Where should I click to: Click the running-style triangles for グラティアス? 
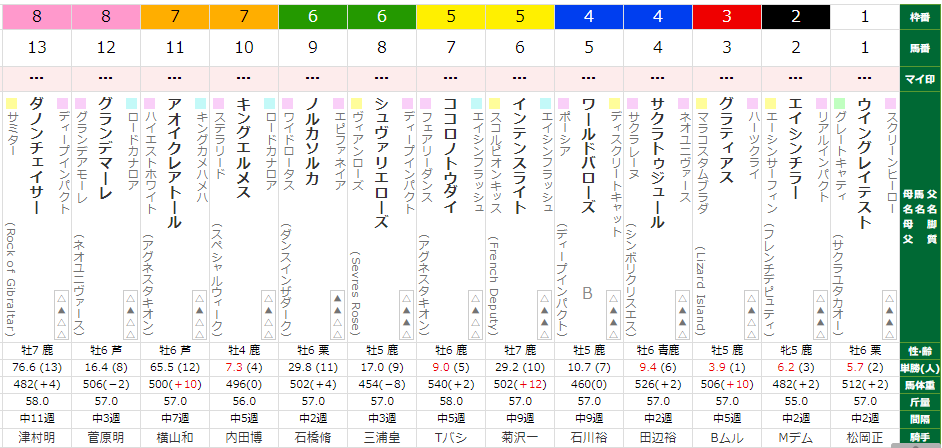750,315
